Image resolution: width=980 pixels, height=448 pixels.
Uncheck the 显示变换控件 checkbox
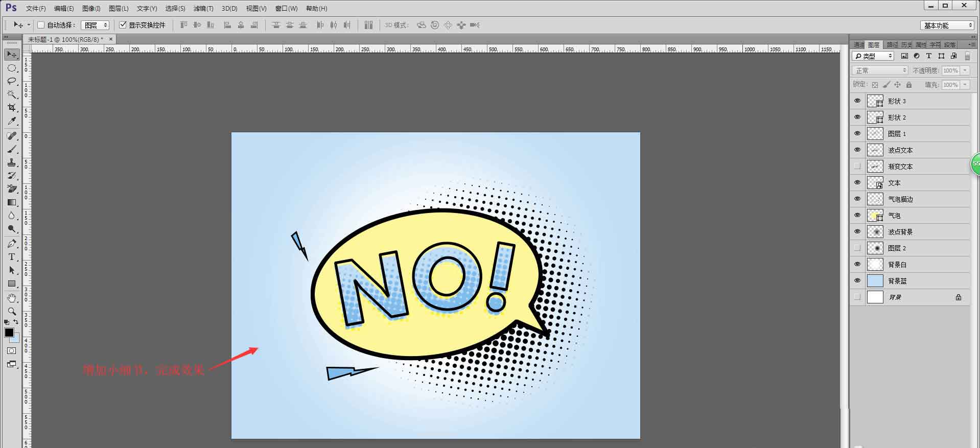click(x=123, y=25)
